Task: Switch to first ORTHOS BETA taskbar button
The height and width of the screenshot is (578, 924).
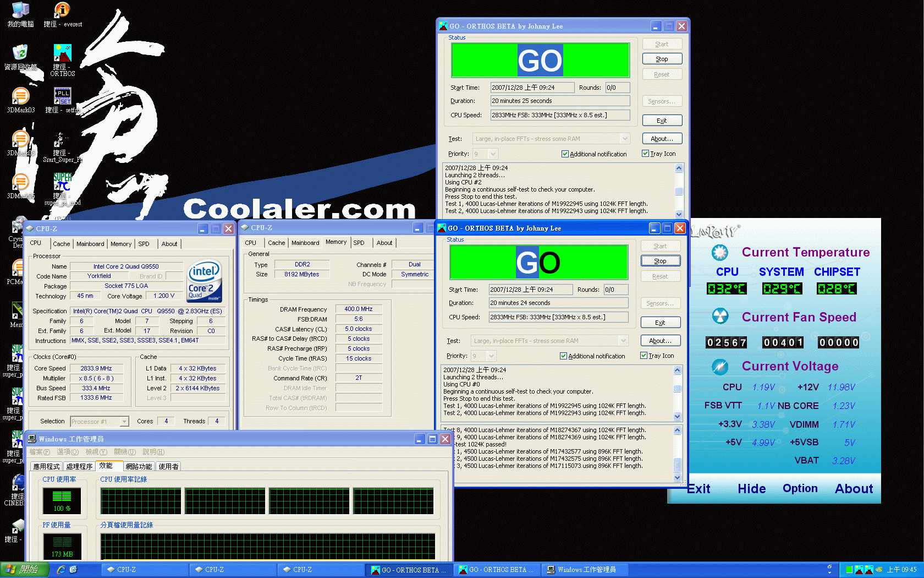Action: [x=409, y=570]
